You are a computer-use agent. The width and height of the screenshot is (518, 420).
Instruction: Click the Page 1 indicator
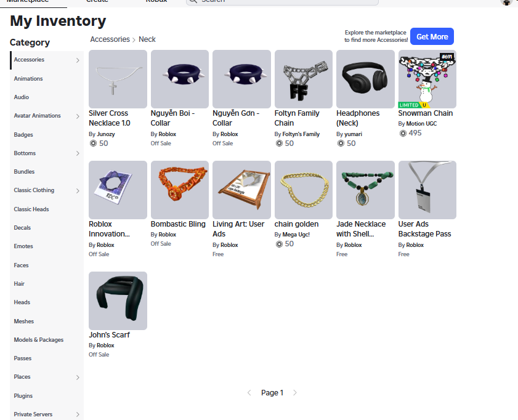point(272,392)
